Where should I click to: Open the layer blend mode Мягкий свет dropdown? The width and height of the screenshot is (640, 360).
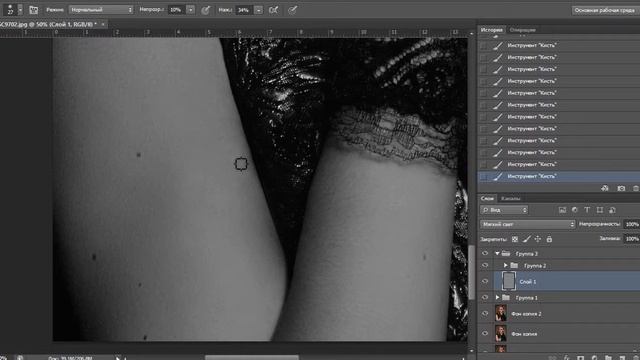tap(528, 224)
